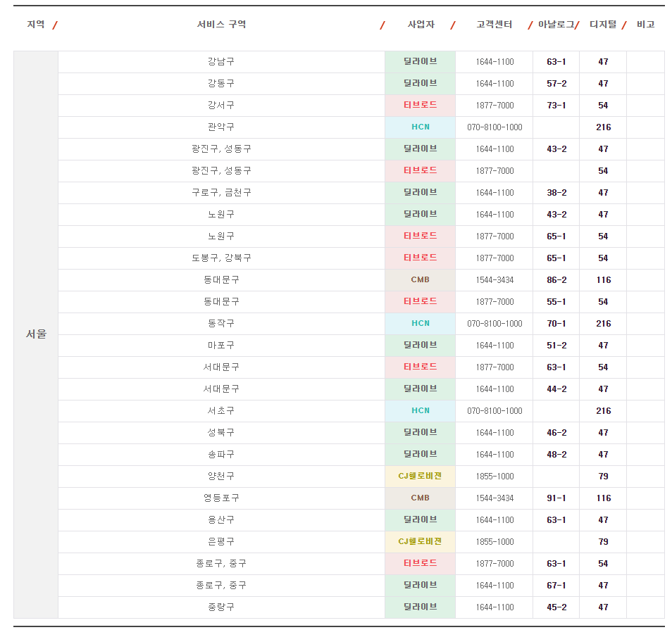Select the 사업자 column header
This screenshot has width=672, height=637.
click(x=421, y=25)
